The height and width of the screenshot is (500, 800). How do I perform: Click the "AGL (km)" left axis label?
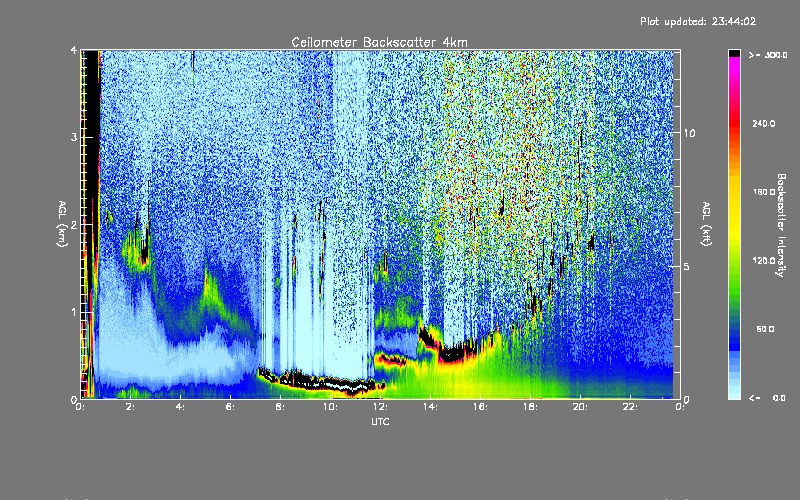pos(62,223)
